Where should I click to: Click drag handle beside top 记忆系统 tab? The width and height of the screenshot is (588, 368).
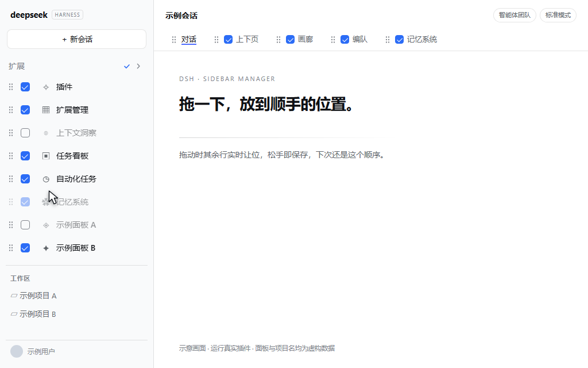tap(388, 40)
